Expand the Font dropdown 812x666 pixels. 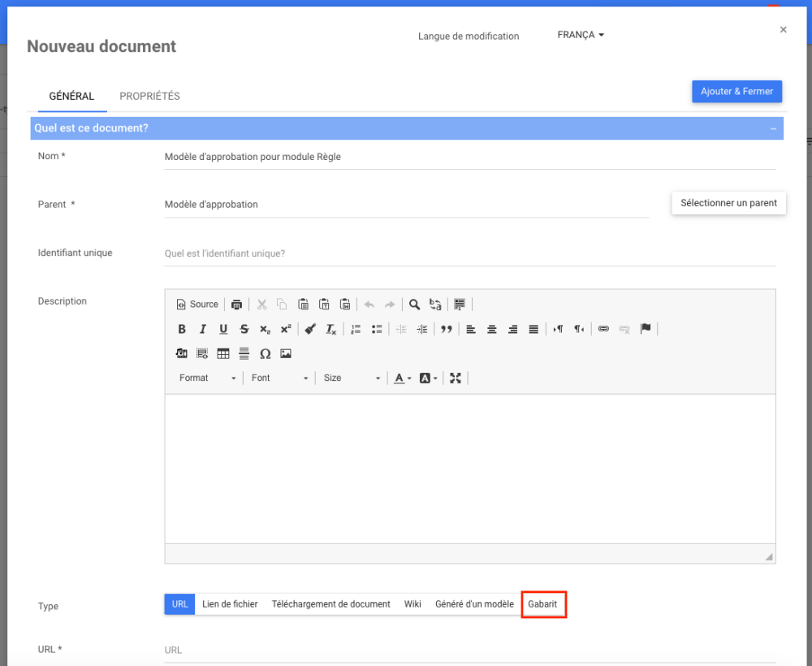click(x=279, y=378)
